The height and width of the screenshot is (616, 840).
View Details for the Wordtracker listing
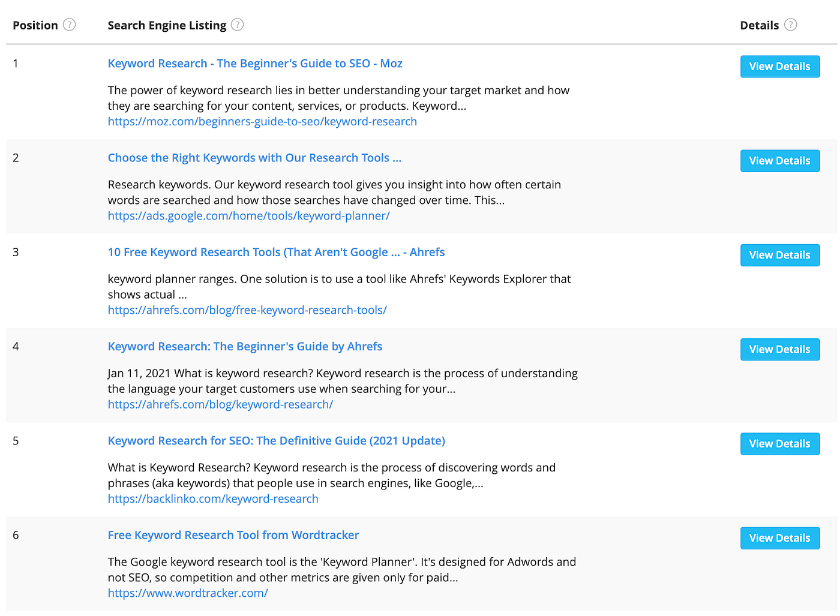coord(780,538)
